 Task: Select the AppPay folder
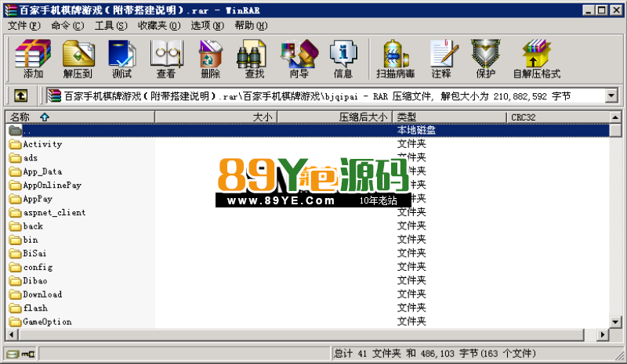point(31,199)
